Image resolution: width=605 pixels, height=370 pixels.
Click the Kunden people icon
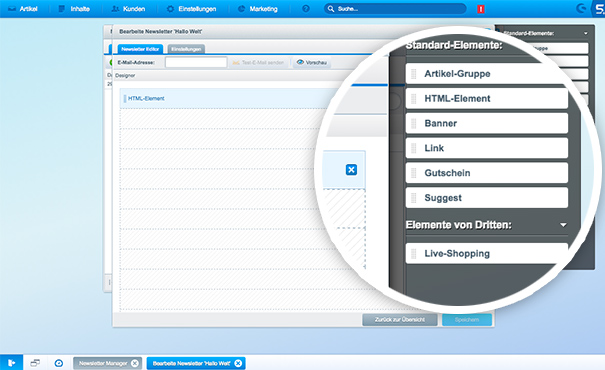[115, 8]
